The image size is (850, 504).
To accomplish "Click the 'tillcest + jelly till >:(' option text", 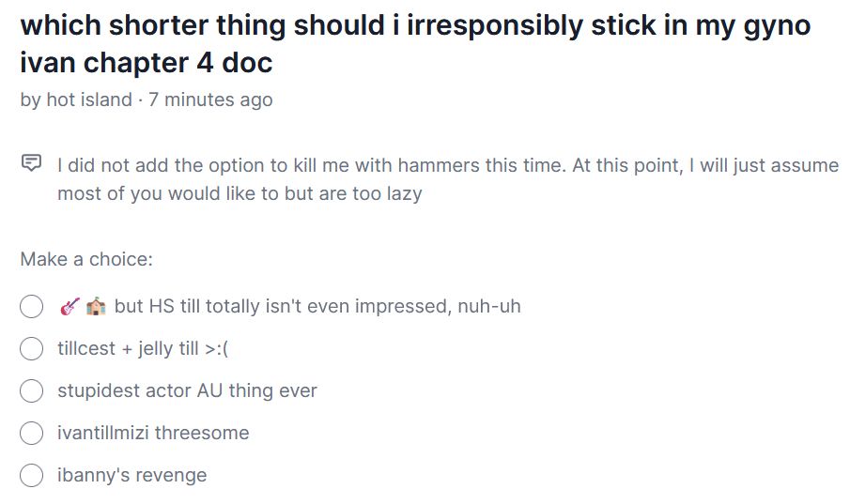I will [143, 349].
